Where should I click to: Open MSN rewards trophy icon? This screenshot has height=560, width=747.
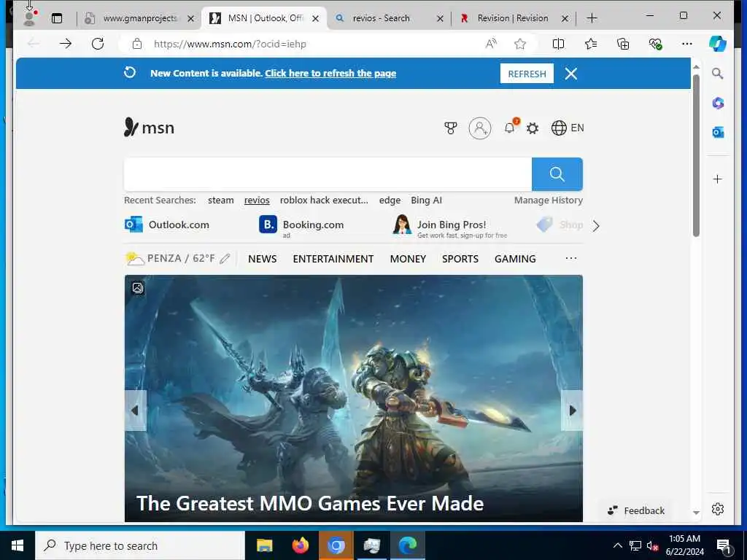(x=450, y=128)
